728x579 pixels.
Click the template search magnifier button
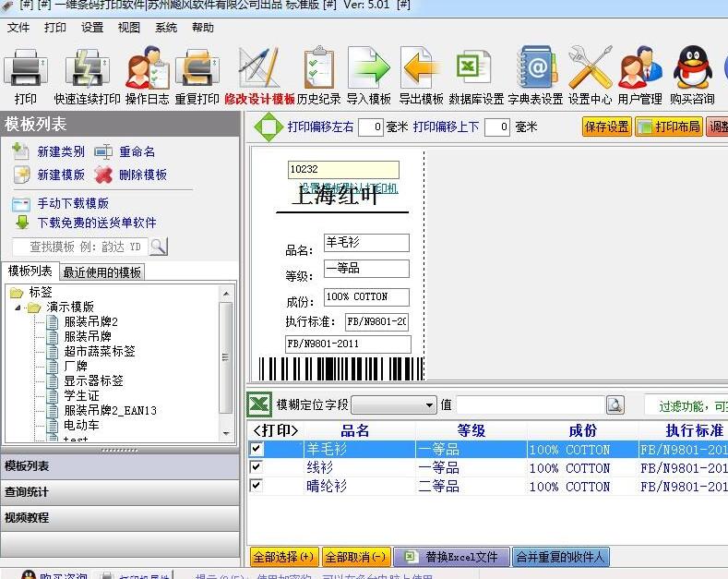pos(159,247)
